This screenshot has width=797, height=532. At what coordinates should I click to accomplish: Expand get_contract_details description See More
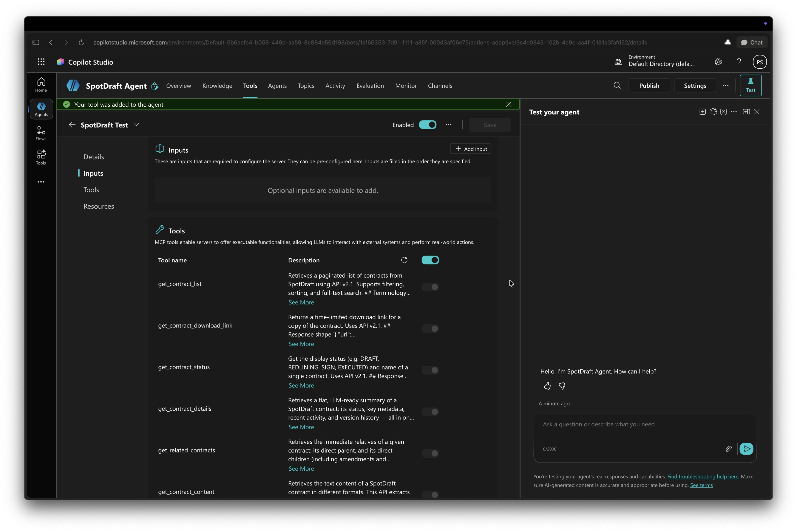pyautogui.click(x=301, y=427)
